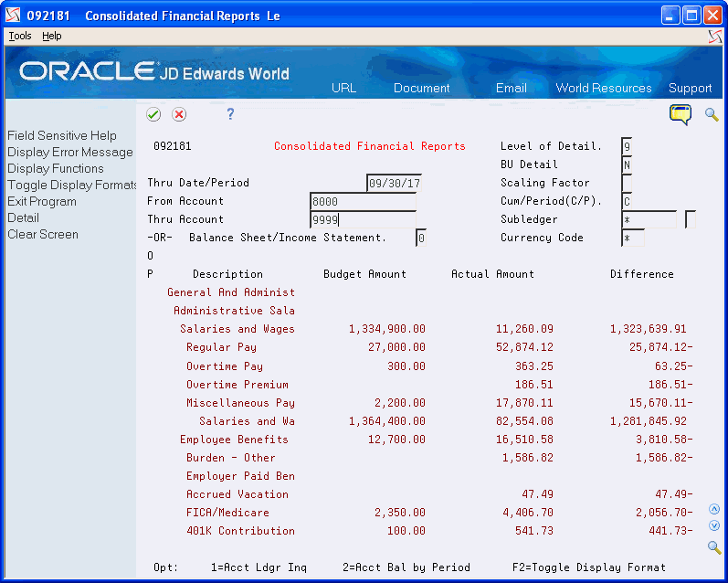
Task: Click the General And Administ heading
Action: [x=231, y=292]
